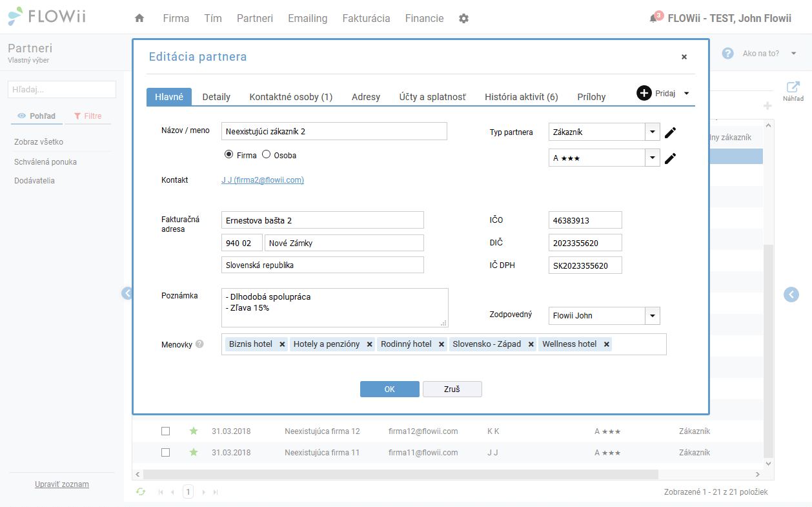Tick the checkbox for Neexistujúca firma 11
The height and width of the screenshot is (507, 812).
(x=165, y=453)
